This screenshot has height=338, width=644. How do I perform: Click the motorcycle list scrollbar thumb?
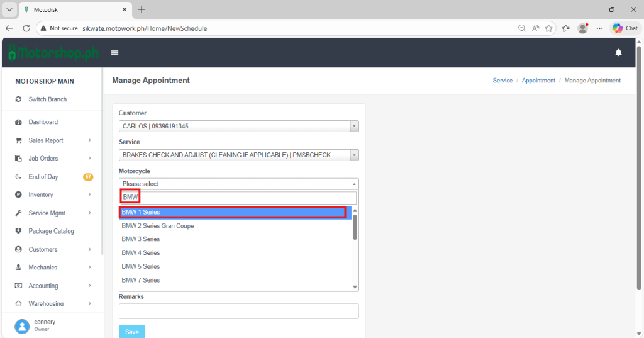point(355,227)
